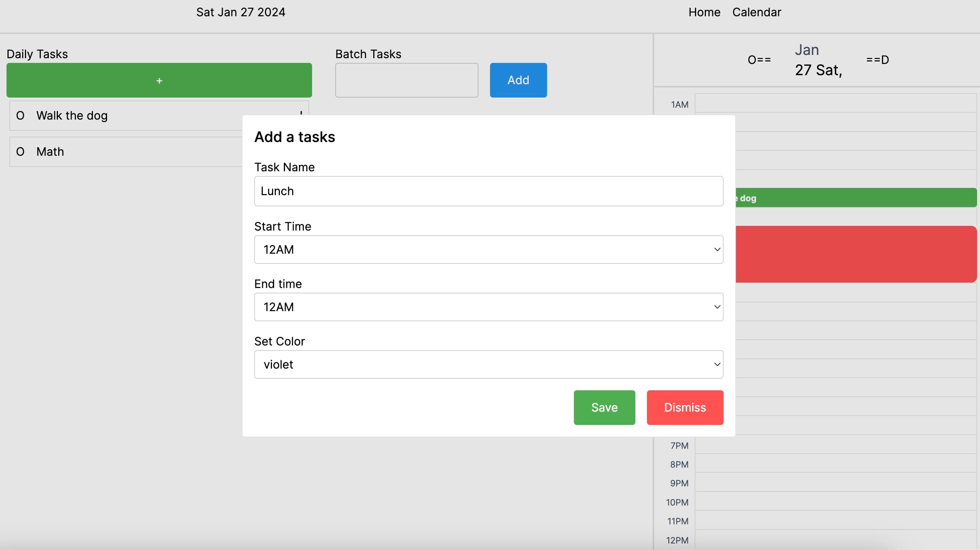Click the blue Add batch task button
980x550 pixels.
518,80
